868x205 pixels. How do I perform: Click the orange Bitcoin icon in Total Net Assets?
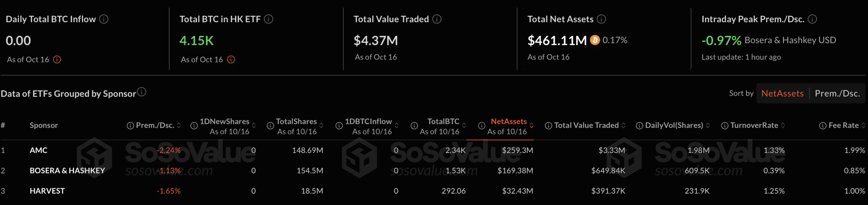[x=595, y=40]
